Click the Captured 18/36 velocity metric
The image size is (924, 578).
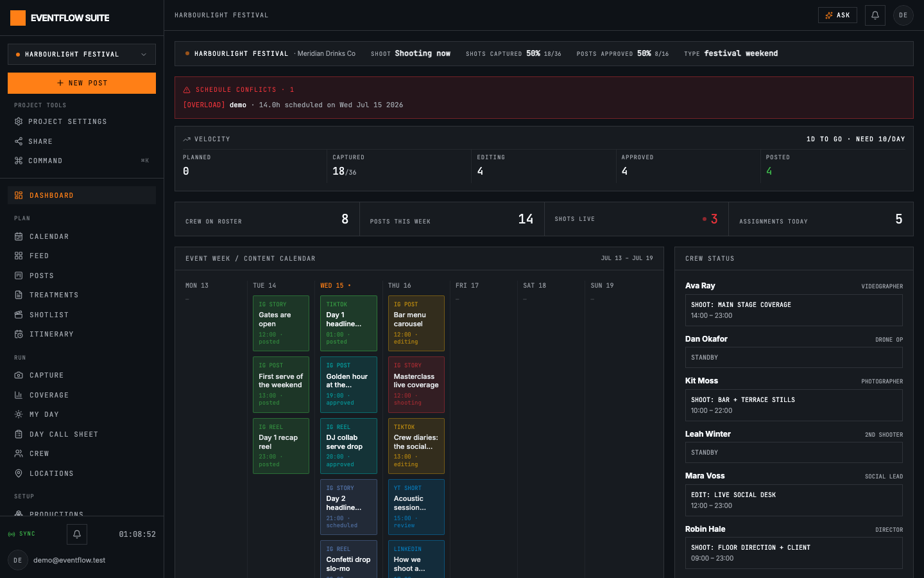pos(398,166)
